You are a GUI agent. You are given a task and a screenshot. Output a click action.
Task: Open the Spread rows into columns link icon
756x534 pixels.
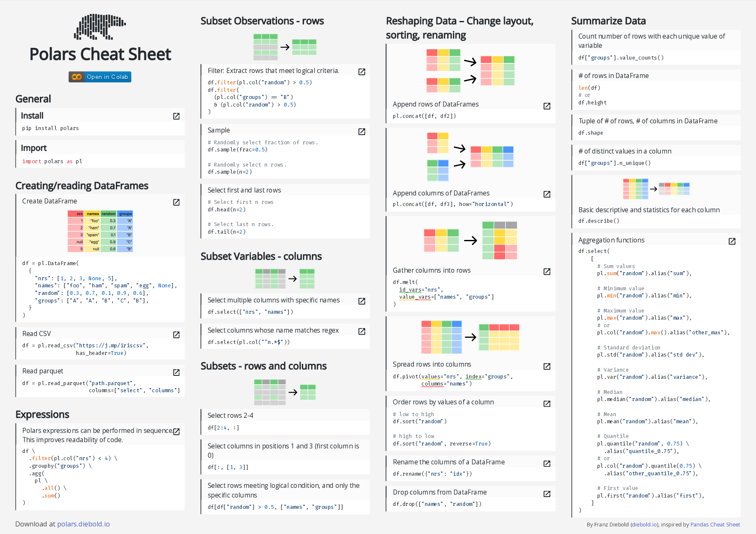(547, 366)
